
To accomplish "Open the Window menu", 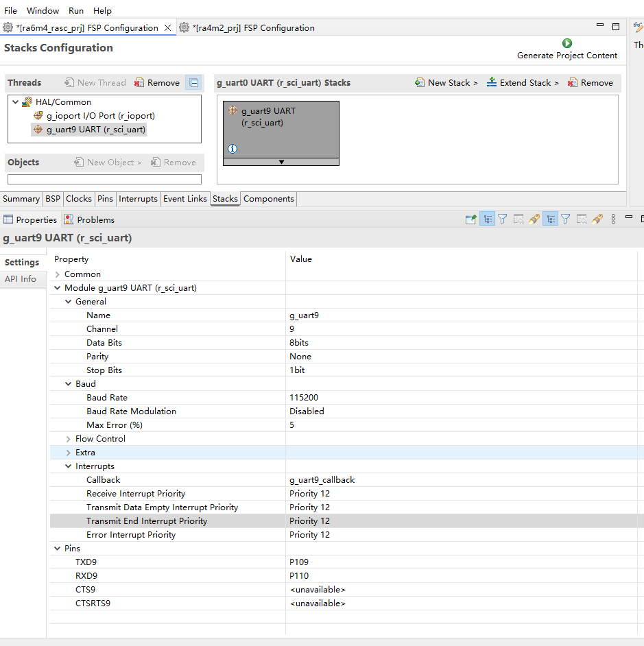I will [x=43, y=11].
